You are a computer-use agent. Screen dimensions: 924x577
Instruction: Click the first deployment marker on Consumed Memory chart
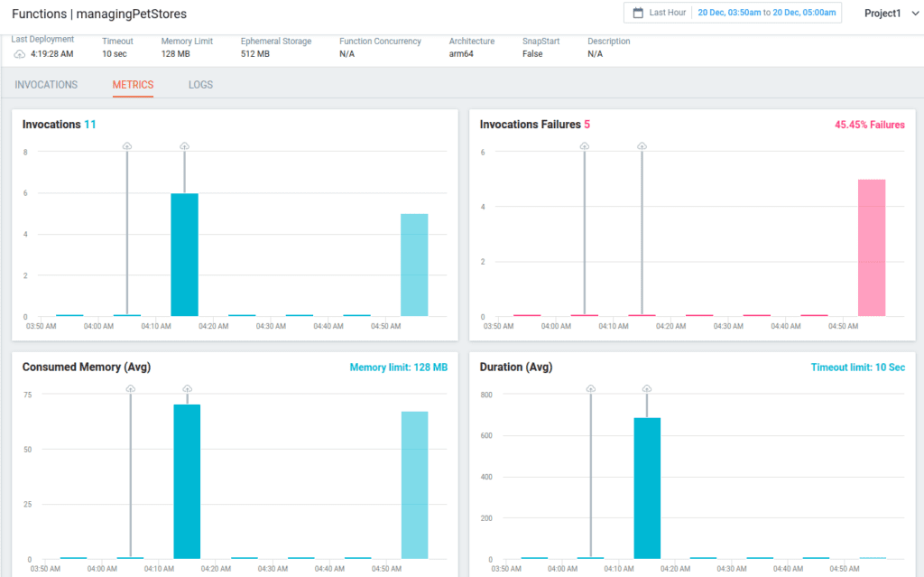(x=130, y=387)
